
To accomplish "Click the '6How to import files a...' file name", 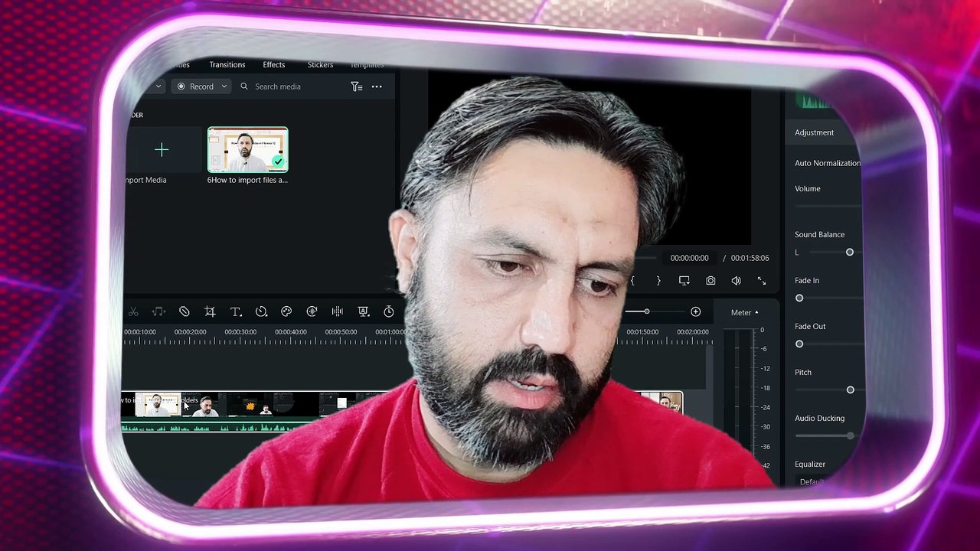I will pyautogui.click(x=247, y=180).
